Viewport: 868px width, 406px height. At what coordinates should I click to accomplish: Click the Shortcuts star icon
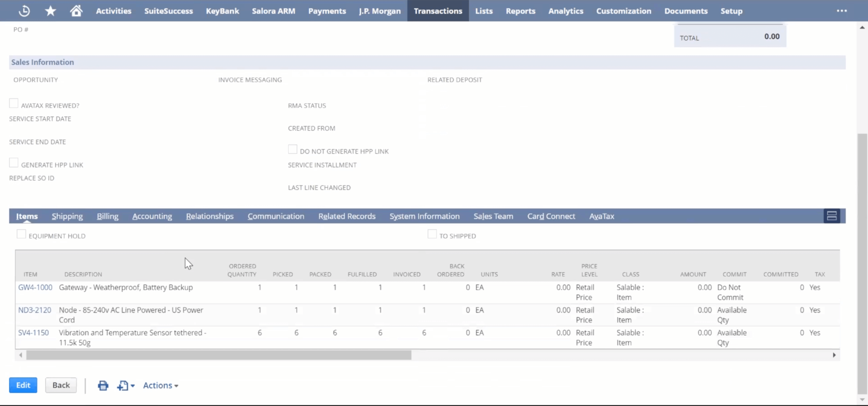[50, 11]
